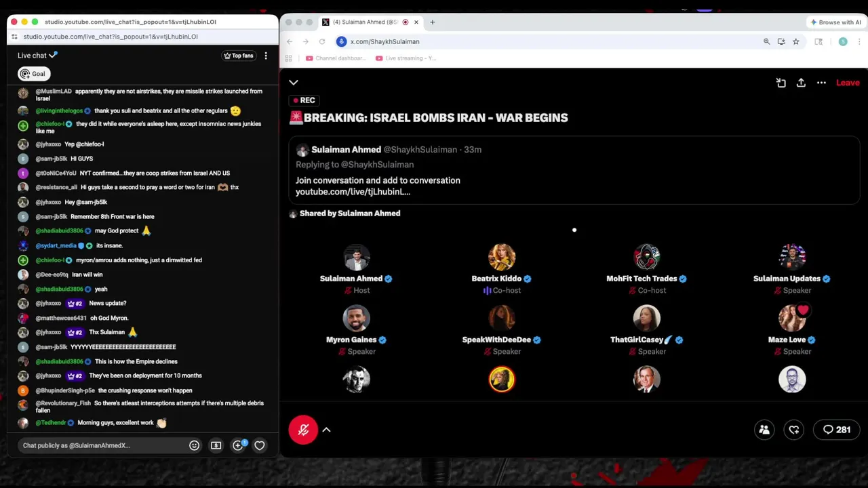Open Beatrix Kiddo co-host avatar
This screenshot has width=868, height=488.
(x=502, y=257)
